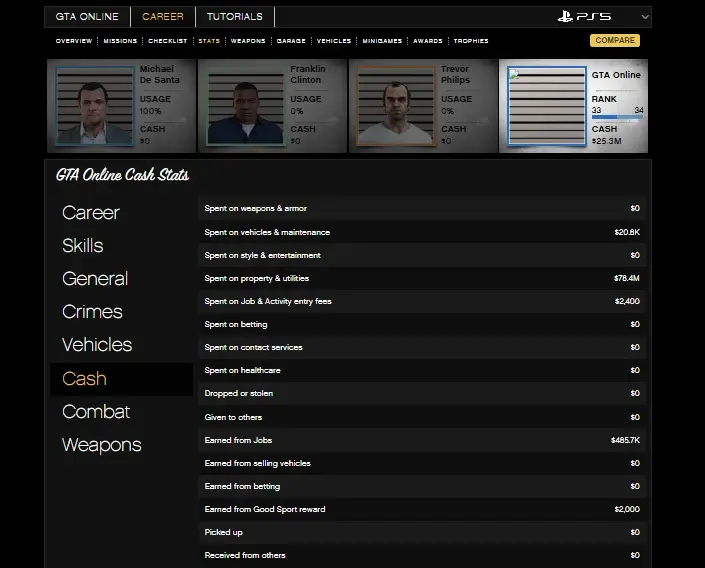Click the GTA Online card title

coord(616,75)
